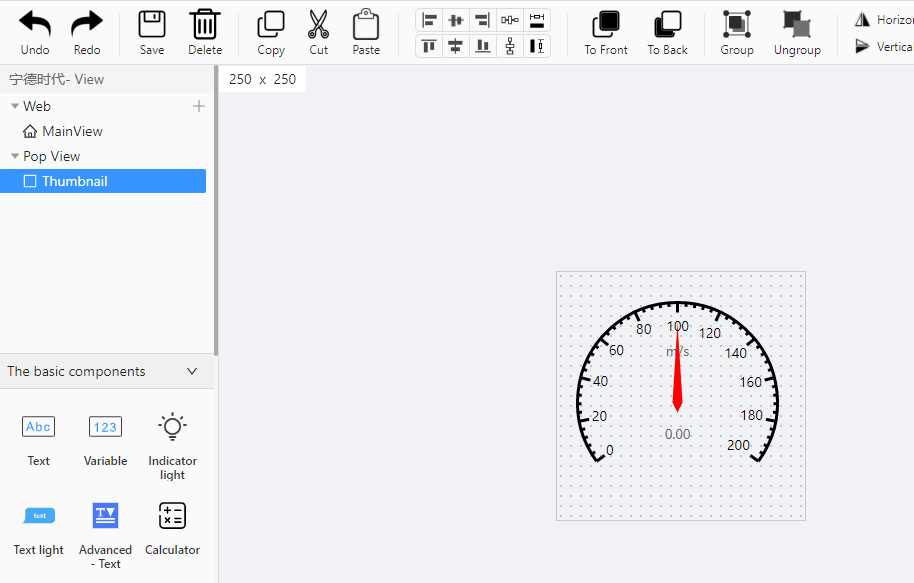Add a new Web view with plus icon

pos(199,106)
